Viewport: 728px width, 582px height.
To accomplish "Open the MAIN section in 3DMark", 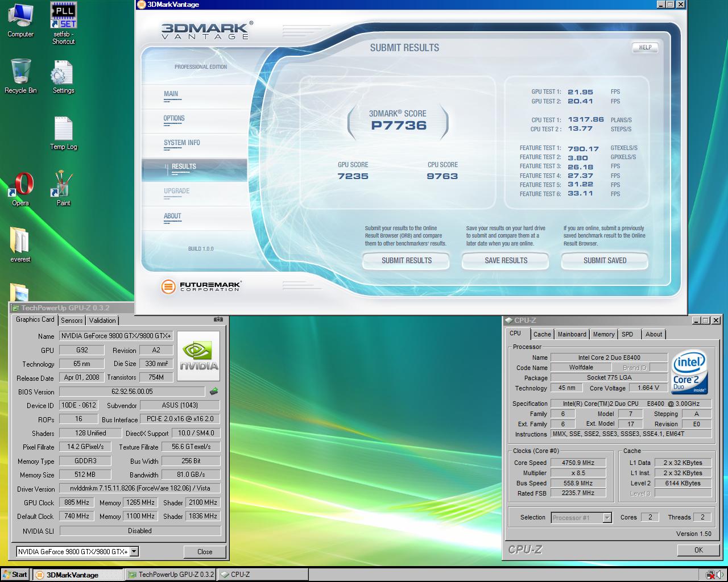I will click(x=171, y=94).
